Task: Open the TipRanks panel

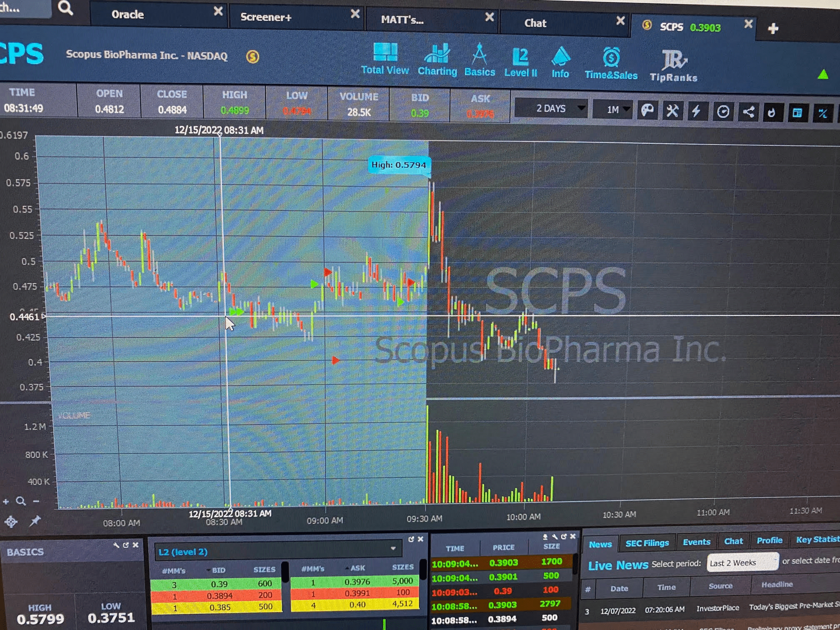Action: point(673,65)
